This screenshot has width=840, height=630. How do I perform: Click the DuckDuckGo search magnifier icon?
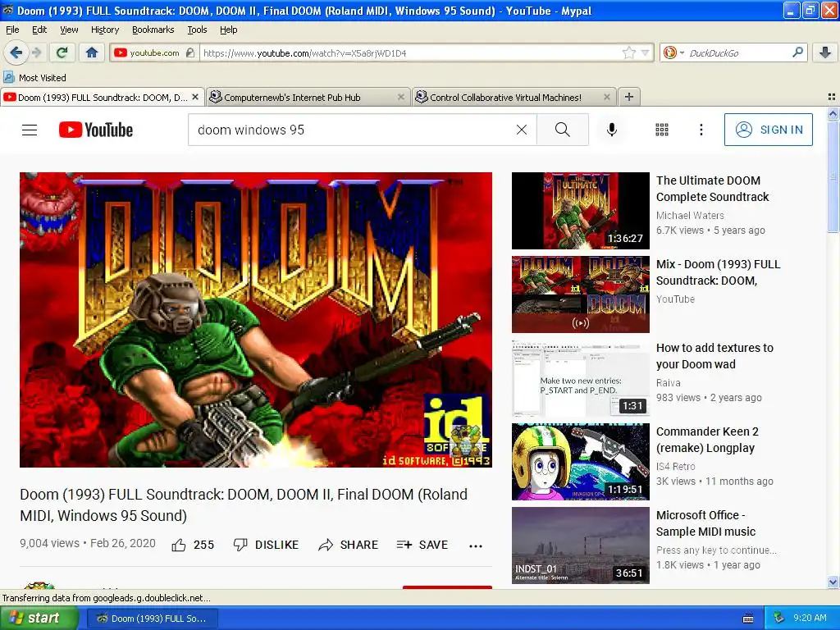tap(797, 52)
